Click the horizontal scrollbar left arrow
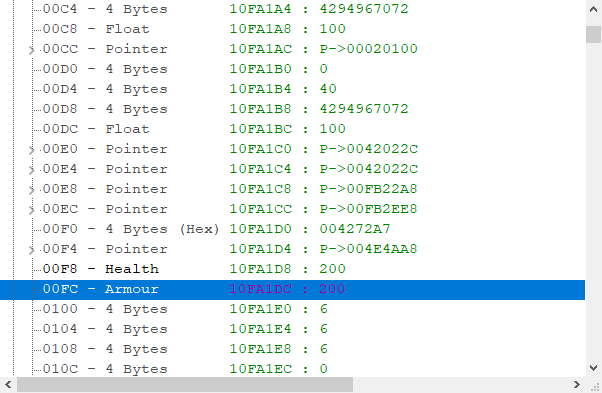 (x=8, y=385)
